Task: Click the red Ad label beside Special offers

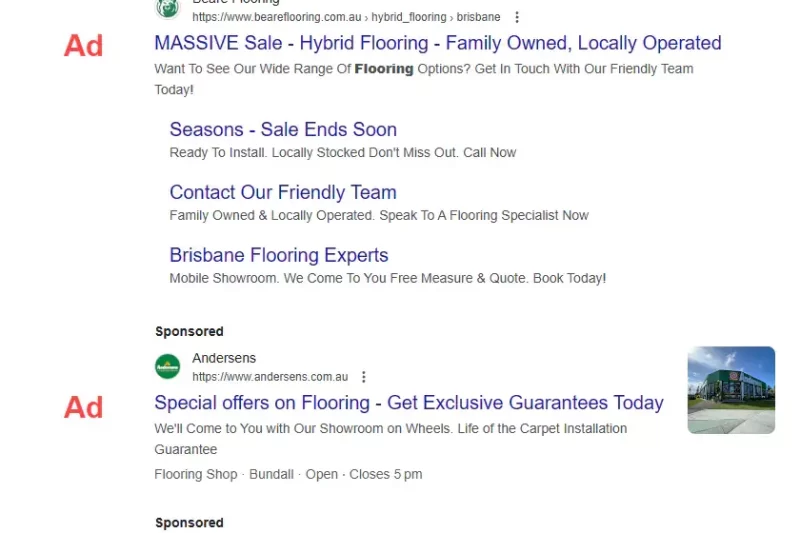Action: coord(83,407)
